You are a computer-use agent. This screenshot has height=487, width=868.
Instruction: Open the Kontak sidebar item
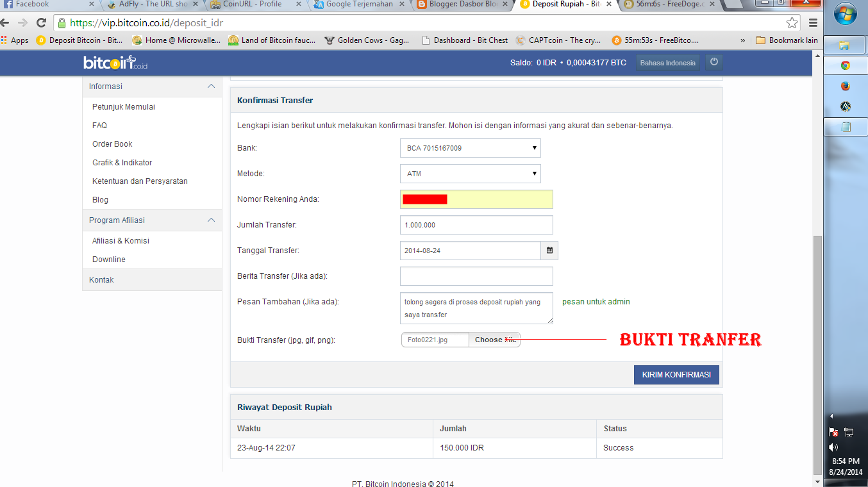coord(152,280)
